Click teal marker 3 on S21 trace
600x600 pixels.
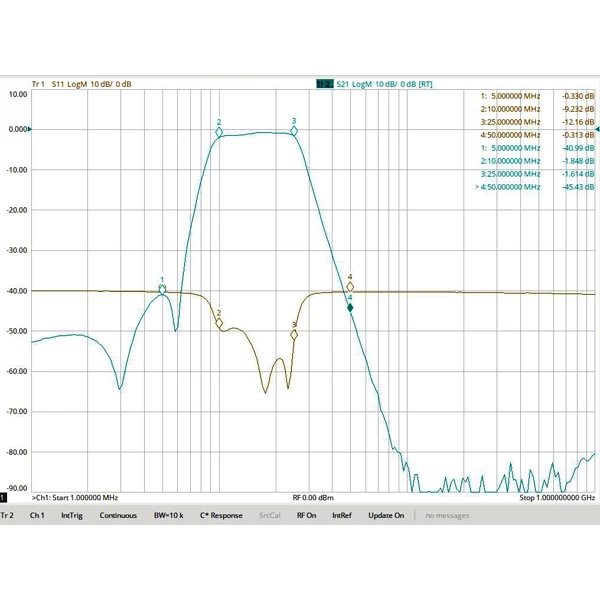pyautogui.click(x=294, y=131)
